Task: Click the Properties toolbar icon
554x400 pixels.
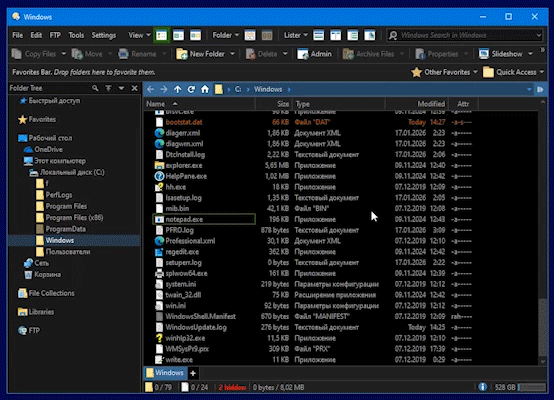Action: 420,54
